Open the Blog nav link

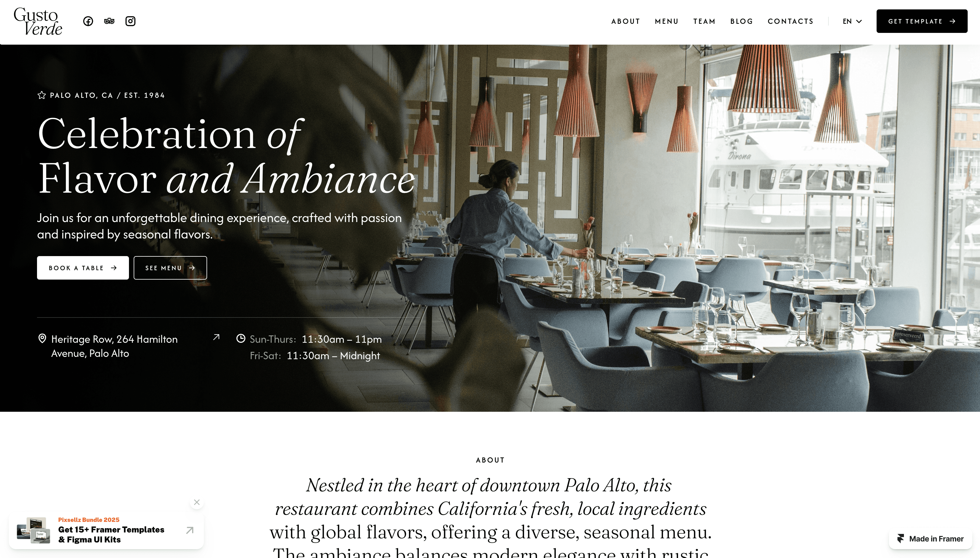pyautogui.click(x=742, y=21)
